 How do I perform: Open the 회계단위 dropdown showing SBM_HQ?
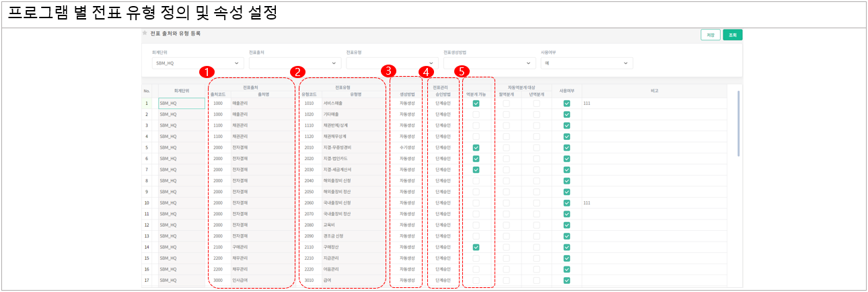pos(197,63)
